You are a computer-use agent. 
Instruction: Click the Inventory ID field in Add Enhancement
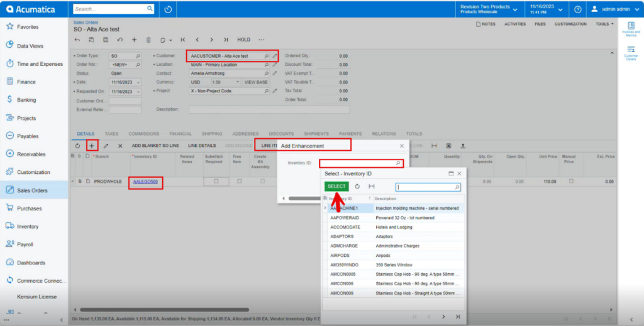361,163
